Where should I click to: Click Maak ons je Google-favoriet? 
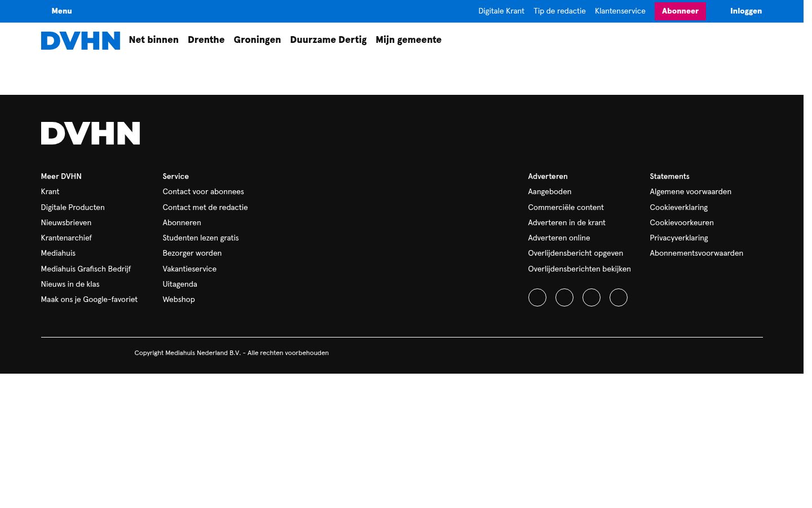coord(89,300)
